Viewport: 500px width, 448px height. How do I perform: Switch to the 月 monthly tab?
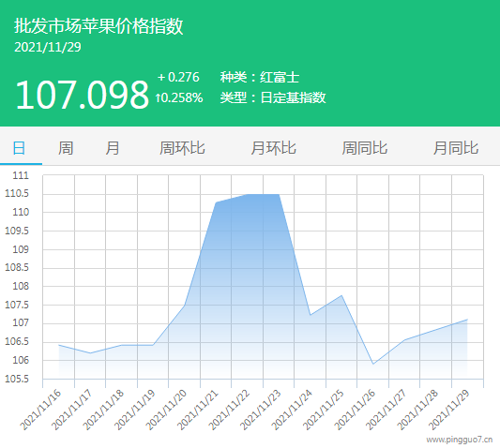[113, 148]
